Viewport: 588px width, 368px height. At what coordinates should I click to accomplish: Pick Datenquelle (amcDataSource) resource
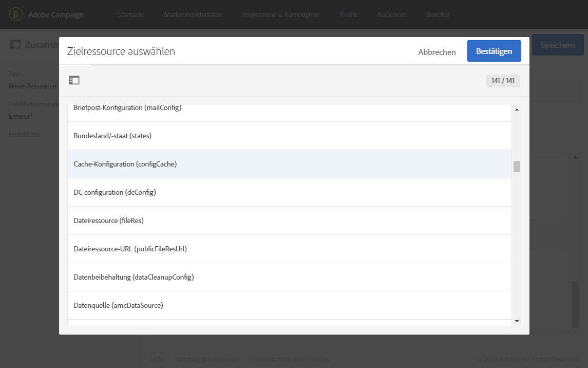pyautogui.click(x=289, y=305)
